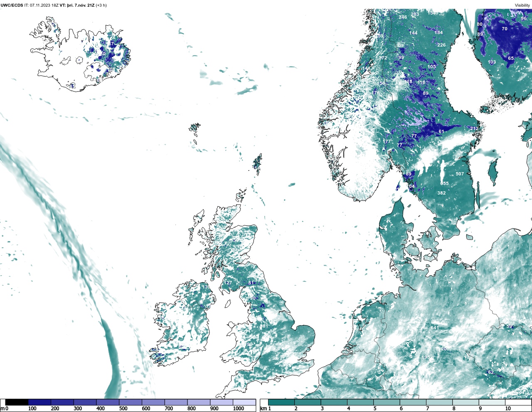Click the '105' value in Sweden
This screenshot has width=532, height=412.
(x=432, y=67)
